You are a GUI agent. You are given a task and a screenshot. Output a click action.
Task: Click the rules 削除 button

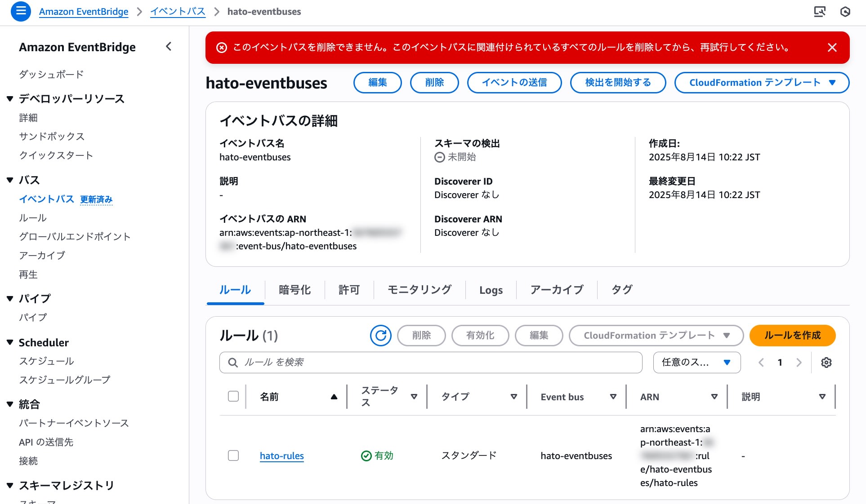(422, 336)
